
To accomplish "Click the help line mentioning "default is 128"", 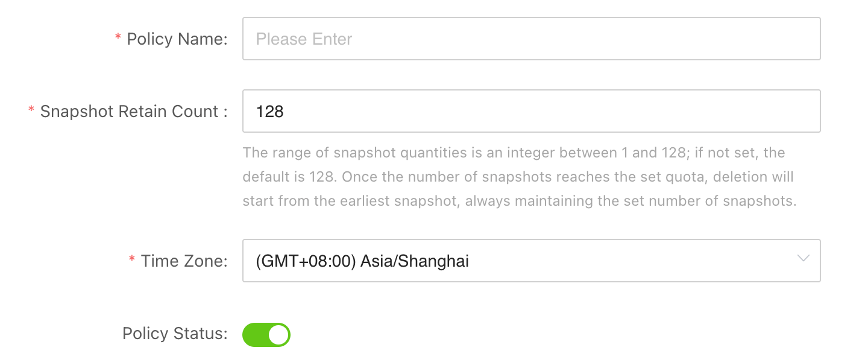I will [518, 177].
